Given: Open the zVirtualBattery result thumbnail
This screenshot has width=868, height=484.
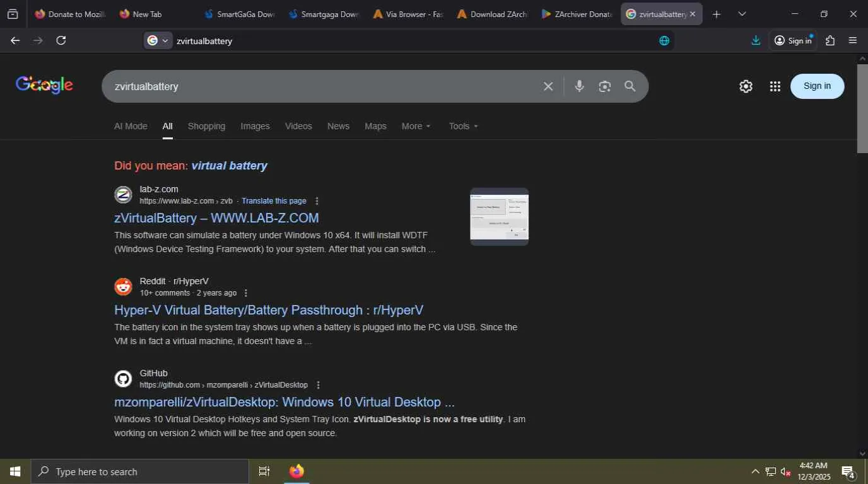Looking at the screenshot, I should [499, 217].
